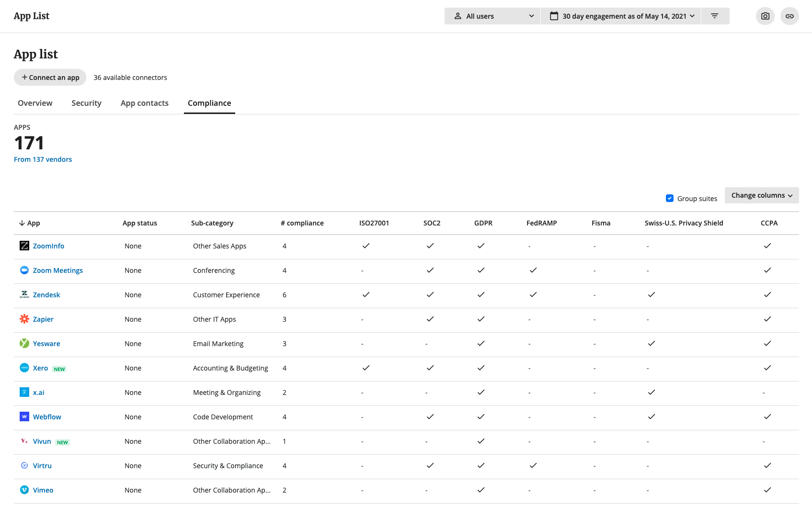
Task: Sort by the App column header
Action: pos(30,223)
